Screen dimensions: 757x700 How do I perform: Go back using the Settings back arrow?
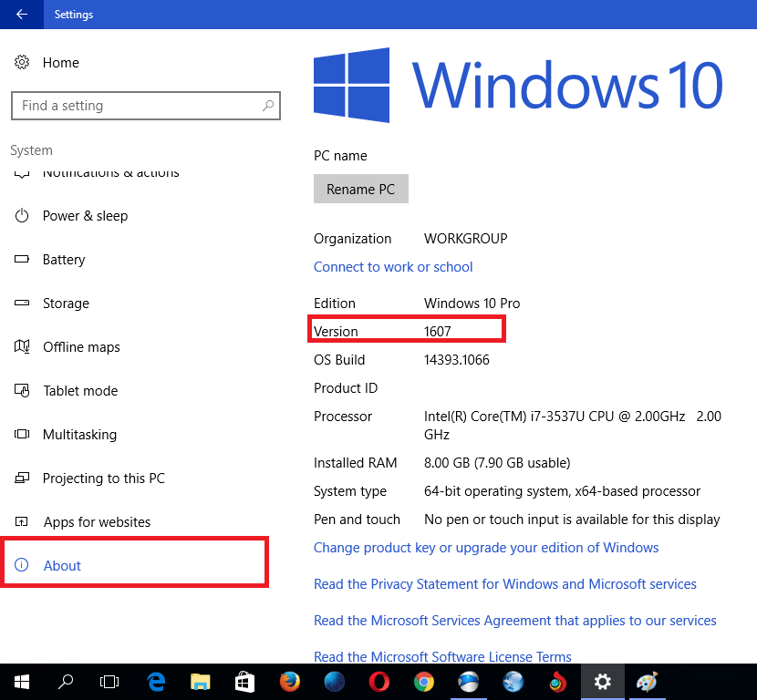pos(22,15)
